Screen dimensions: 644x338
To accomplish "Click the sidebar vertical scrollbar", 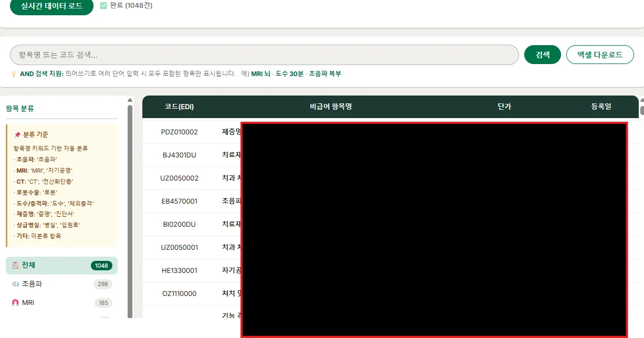I will [x=130, y=210].
